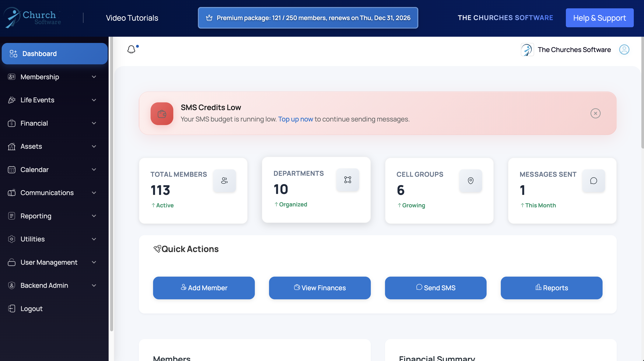Click the Send SMS button
This screenshot has width=644, height=361.
pyautogui.click(x=436, y=288)
